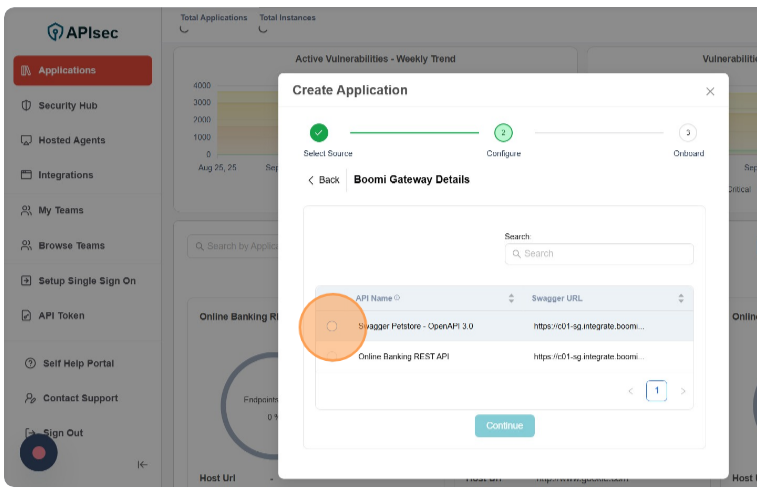
Task: Collapse the sidebar with the arrow icon
Action: pos(142,464)
